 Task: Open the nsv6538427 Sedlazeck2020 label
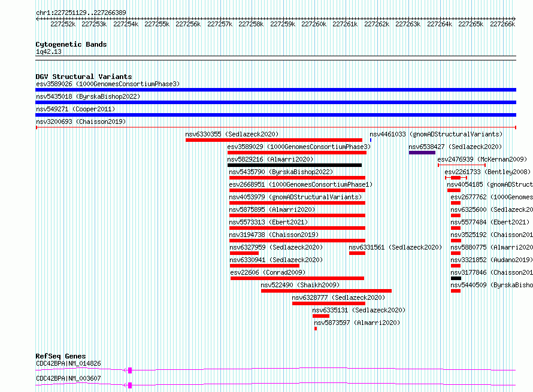click(x=456, y=147)
